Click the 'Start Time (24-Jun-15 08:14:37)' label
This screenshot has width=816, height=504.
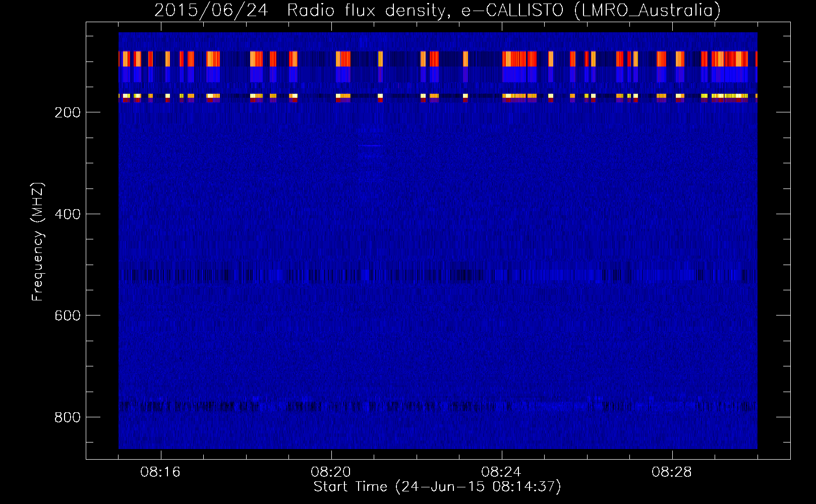(x=437, y=487)
